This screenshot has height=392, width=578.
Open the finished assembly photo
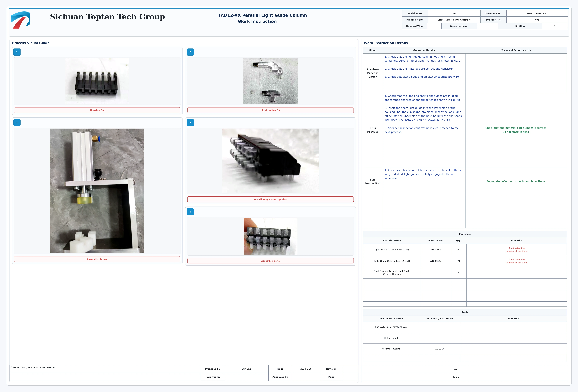pos(270,236)
